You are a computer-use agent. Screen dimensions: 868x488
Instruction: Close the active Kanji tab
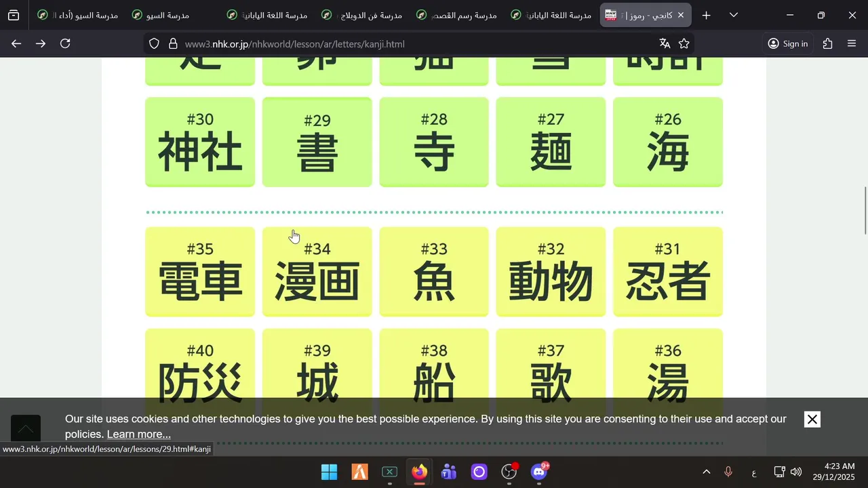tap(681, 15)
